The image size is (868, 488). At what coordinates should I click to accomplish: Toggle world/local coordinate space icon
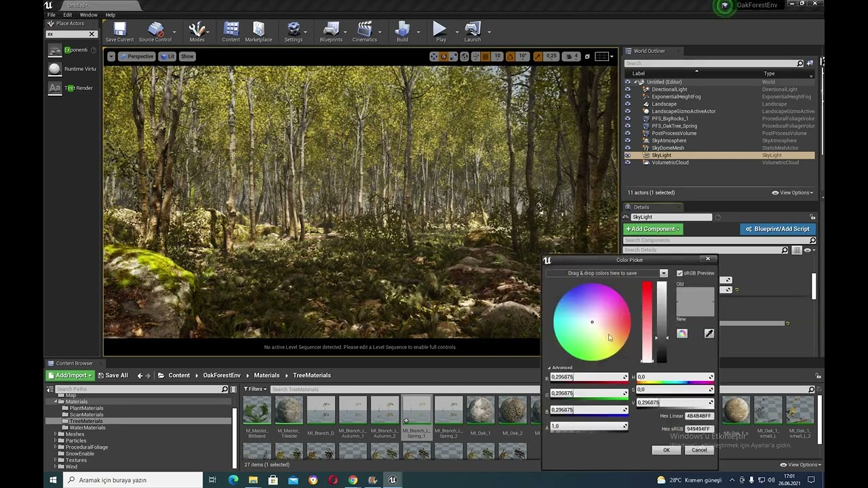(x=463, y=56)
